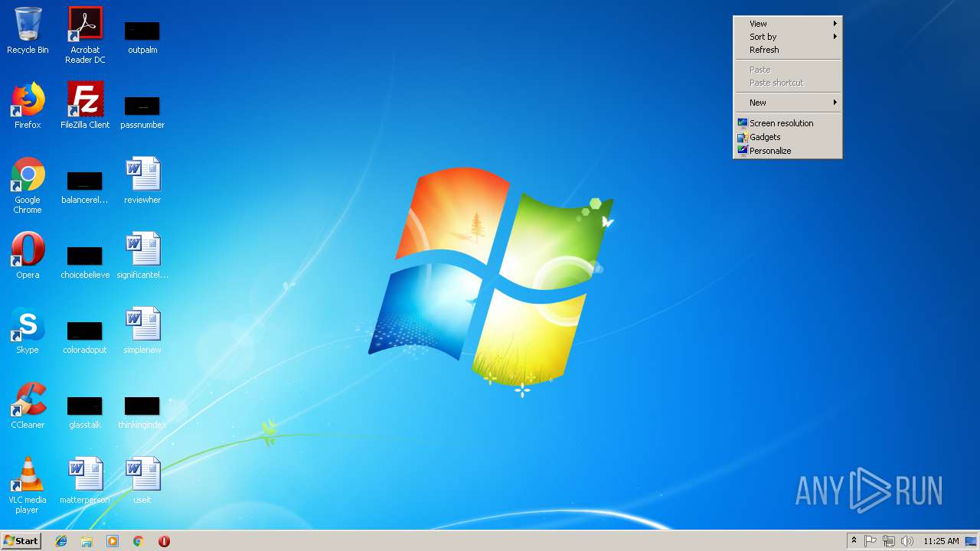This screenshot has height=551, width=980.
Task: Select the significantel... Word document
Action: [142, 256]
